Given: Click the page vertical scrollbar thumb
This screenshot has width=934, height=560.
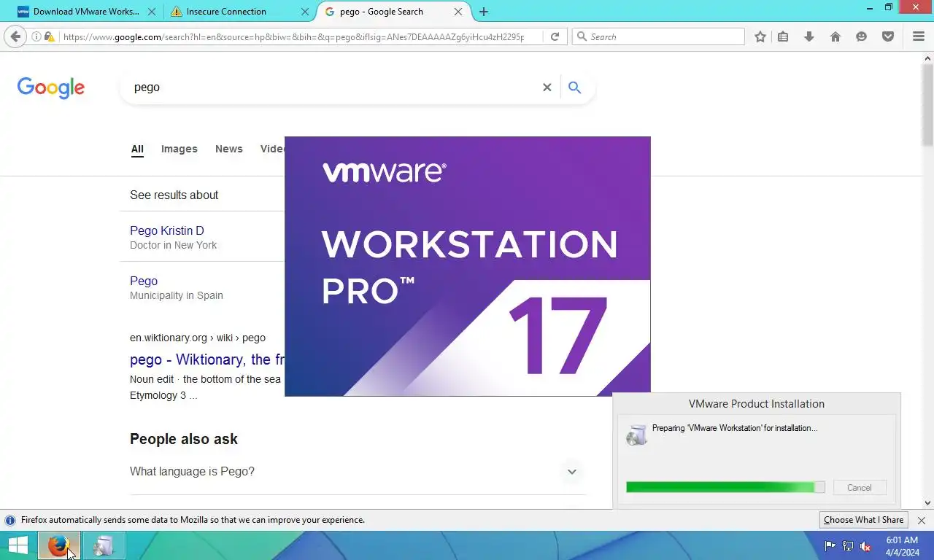Looking at the screenshot, I should (928, 104).
